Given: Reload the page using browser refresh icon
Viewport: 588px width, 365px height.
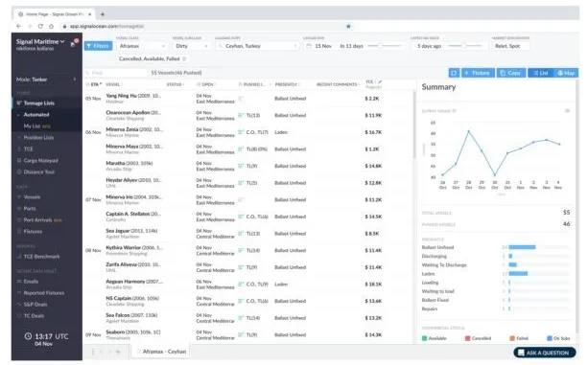Looking at the screenshot, I should click(40, 26).
